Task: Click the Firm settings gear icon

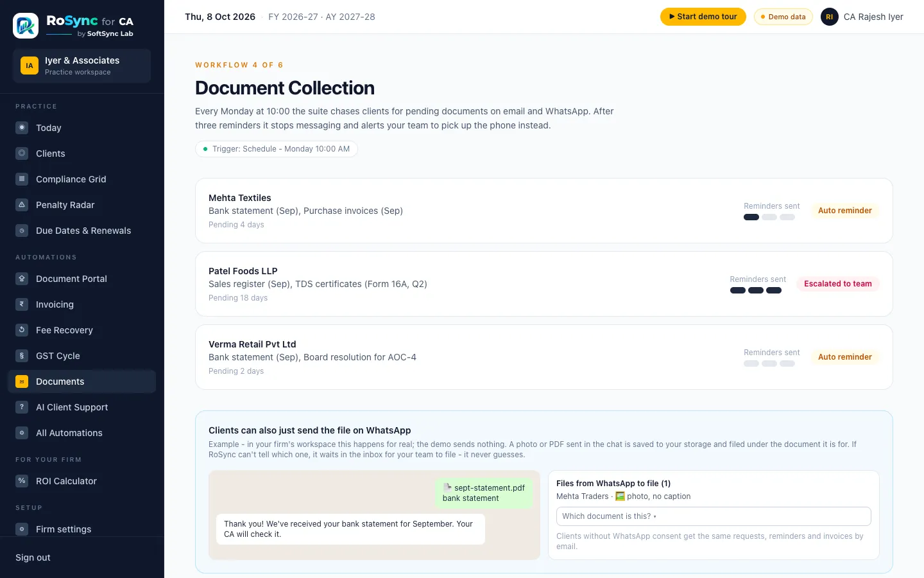Action: coord(22,529)
